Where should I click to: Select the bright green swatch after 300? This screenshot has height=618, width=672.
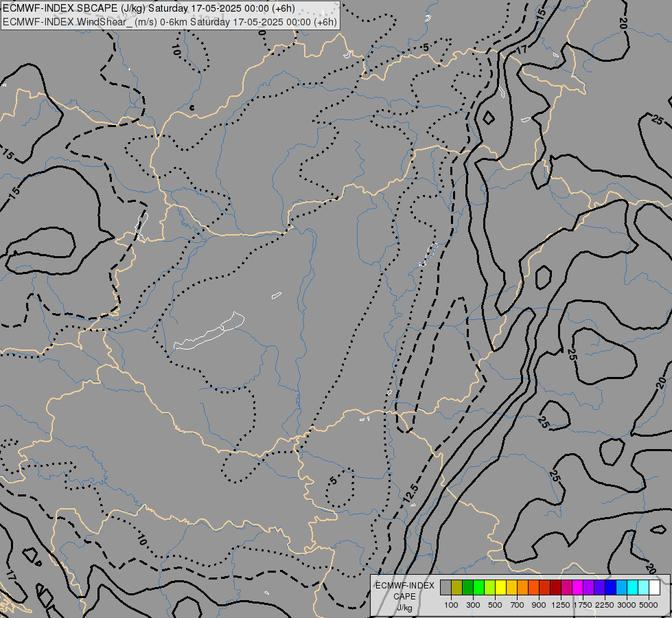478,588
